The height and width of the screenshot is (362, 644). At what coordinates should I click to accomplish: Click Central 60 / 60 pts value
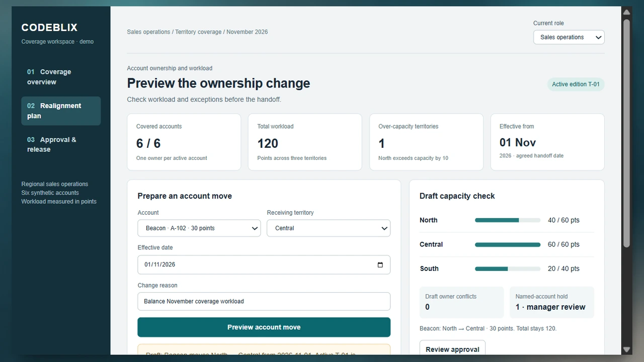click(563, 245)
